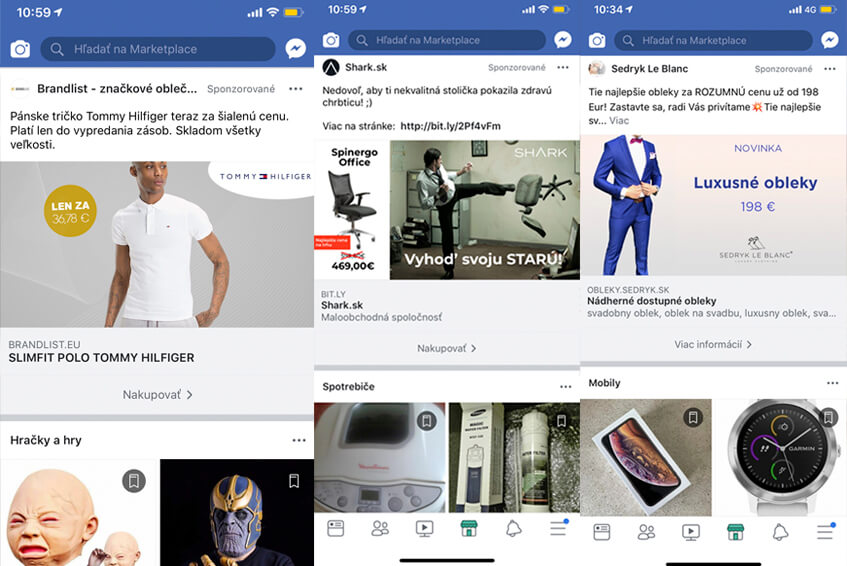Open options menu for the Sedryk Le Blanc ad
Screen dimensions: 847x566
click(830, 69)
